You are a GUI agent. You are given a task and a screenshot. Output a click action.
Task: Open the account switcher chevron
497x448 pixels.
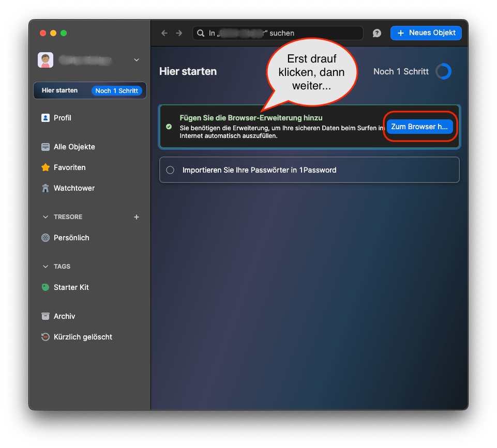tap(137, 60)
